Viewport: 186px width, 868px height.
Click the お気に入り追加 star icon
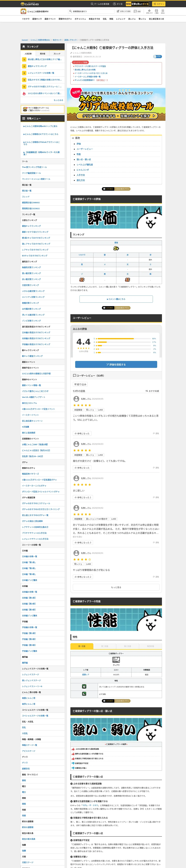point(118,11)
